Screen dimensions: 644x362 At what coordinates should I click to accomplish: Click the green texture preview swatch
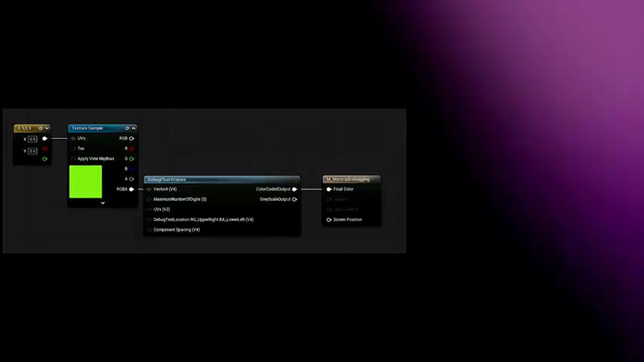click(x=85, y=182)
